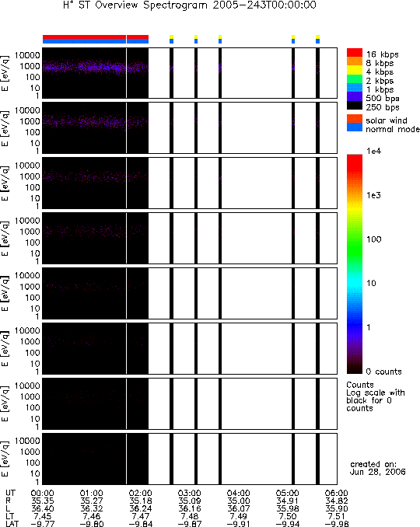Click the 'created on: Jun 28, 2006' note
The height and width of the screenshot is (527, 420).
pyautogui.click(x=378, y=468)
